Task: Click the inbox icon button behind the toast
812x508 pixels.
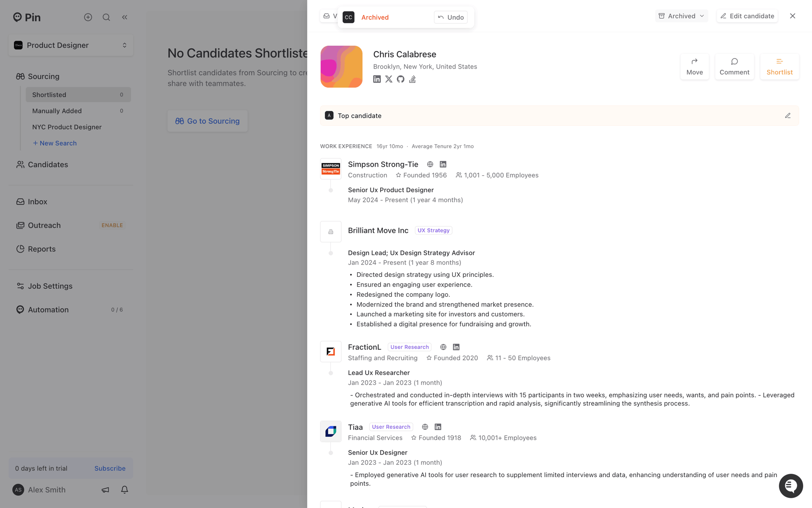Action: coord(329,16)
